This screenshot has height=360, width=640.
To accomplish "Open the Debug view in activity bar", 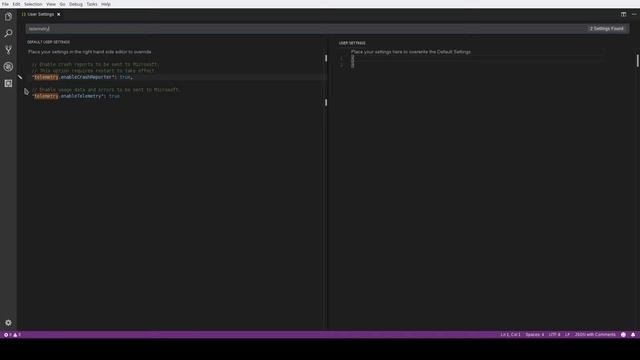I will click(x=8, y=67).
